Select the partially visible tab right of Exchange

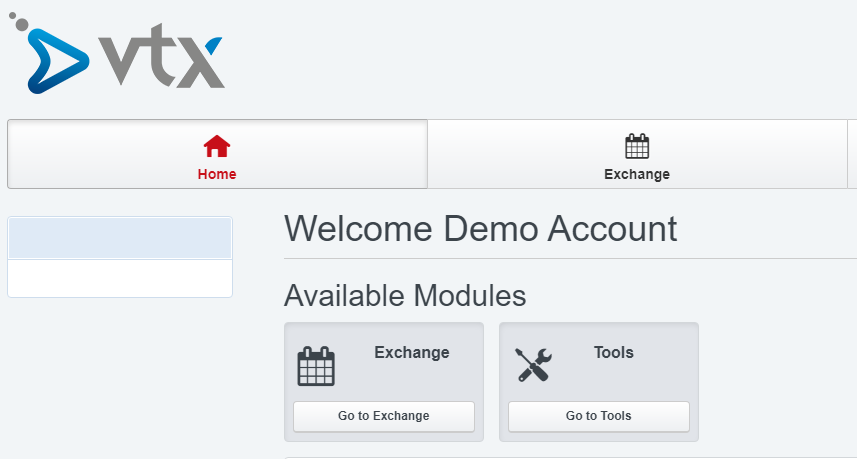tap(851, 155)
